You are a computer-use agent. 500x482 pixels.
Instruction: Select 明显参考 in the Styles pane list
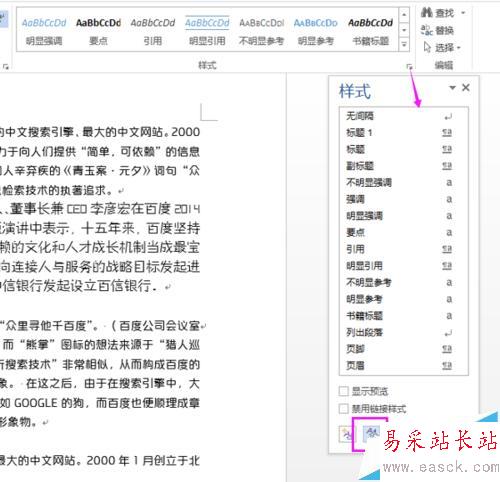[x=403, y=299]
